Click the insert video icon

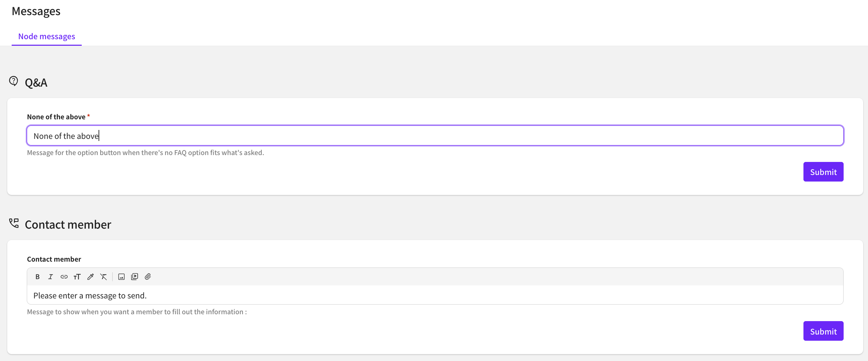coord(135,277)
